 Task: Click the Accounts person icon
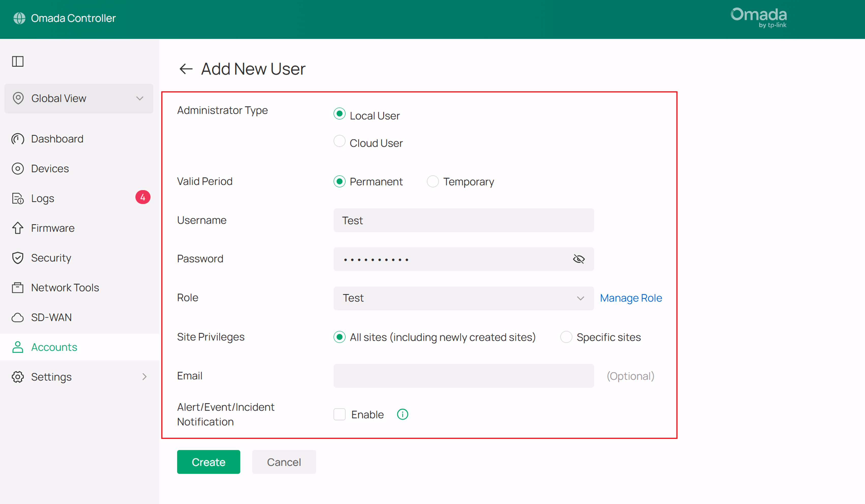click(18, 347)
